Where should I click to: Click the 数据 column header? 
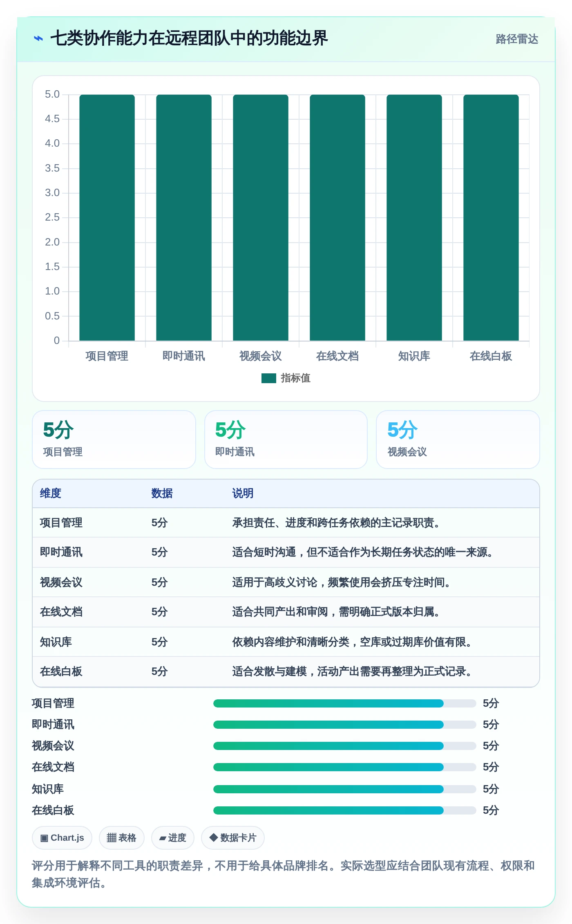click(162, 493)
